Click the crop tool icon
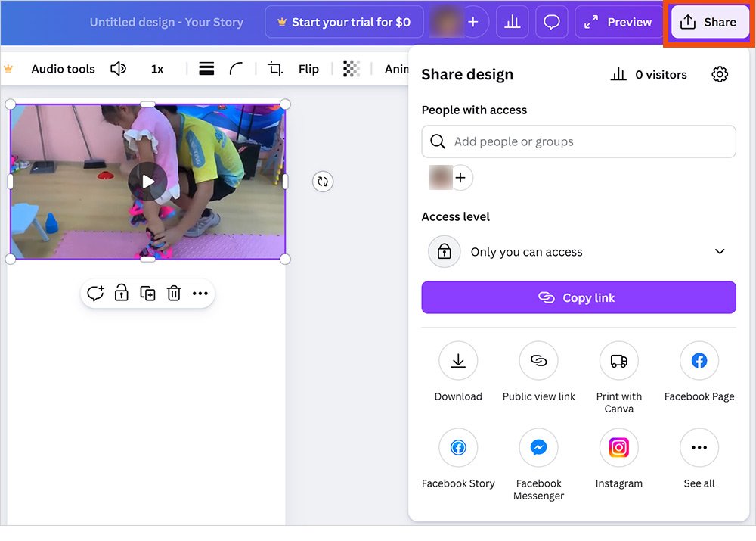 275,69
